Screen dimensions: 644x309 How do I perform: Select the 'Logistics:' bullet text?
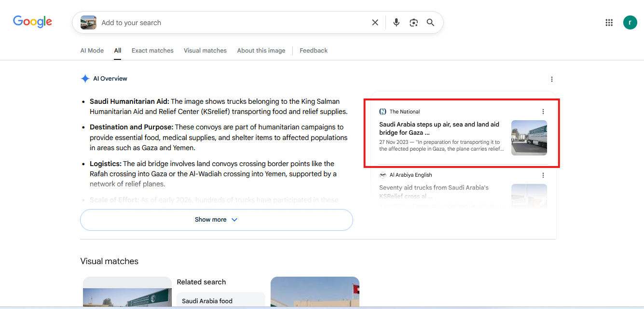pyautogui.click(x=105, y=164)
